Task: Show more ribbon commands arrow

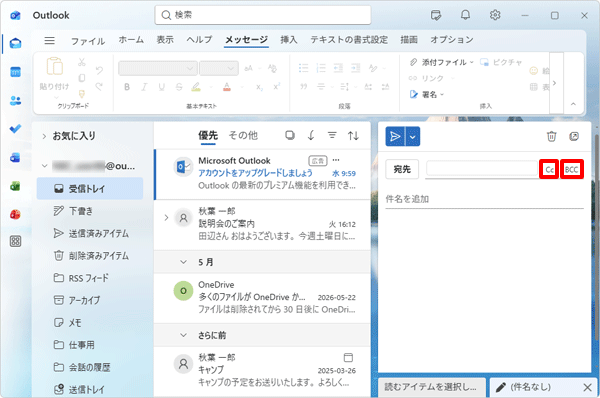Action: pos(554,83)
